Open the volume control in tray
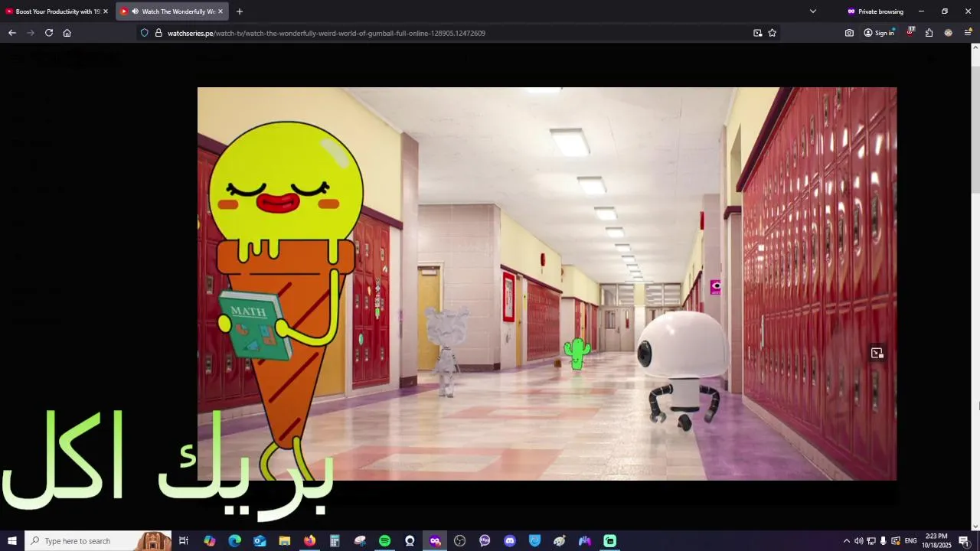 pyautogui.click(x=859, y=541)
